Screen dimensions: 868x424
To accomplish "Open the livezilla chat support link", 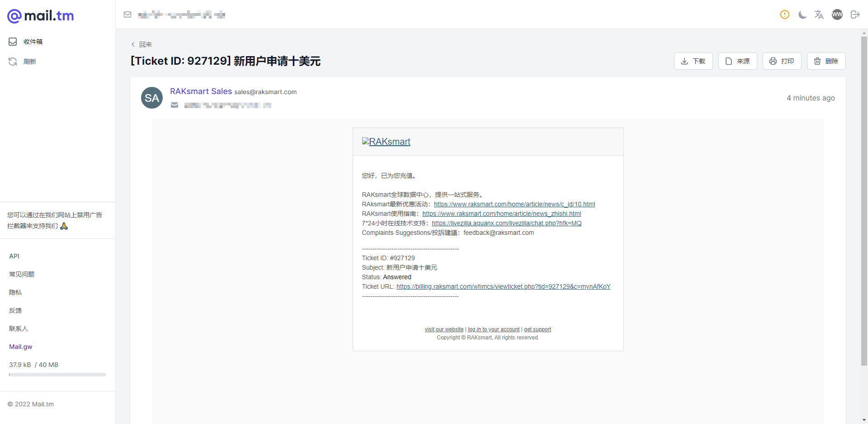I will pos(507,223).
